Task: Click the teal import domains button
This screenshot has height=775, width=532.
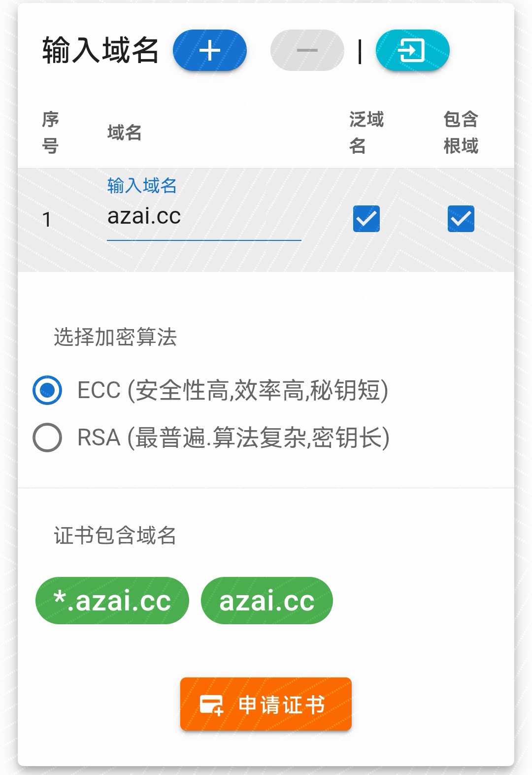Action: pyautogui.click(x=412, y=50)
